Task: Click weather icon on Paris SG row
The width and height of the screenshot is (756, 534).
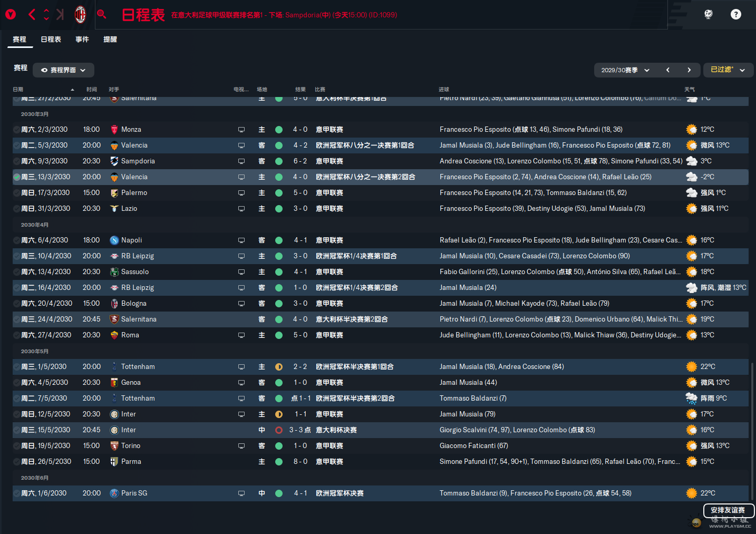Action: point(692,493)
